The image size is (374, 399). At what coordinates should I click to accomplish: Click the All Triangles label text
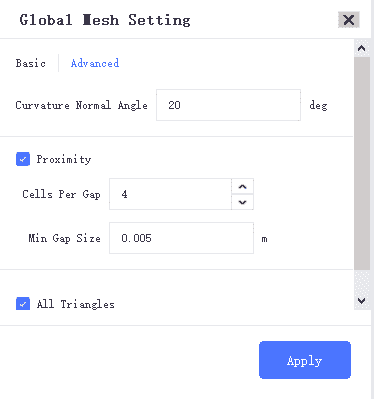click(x=76, y=304)
